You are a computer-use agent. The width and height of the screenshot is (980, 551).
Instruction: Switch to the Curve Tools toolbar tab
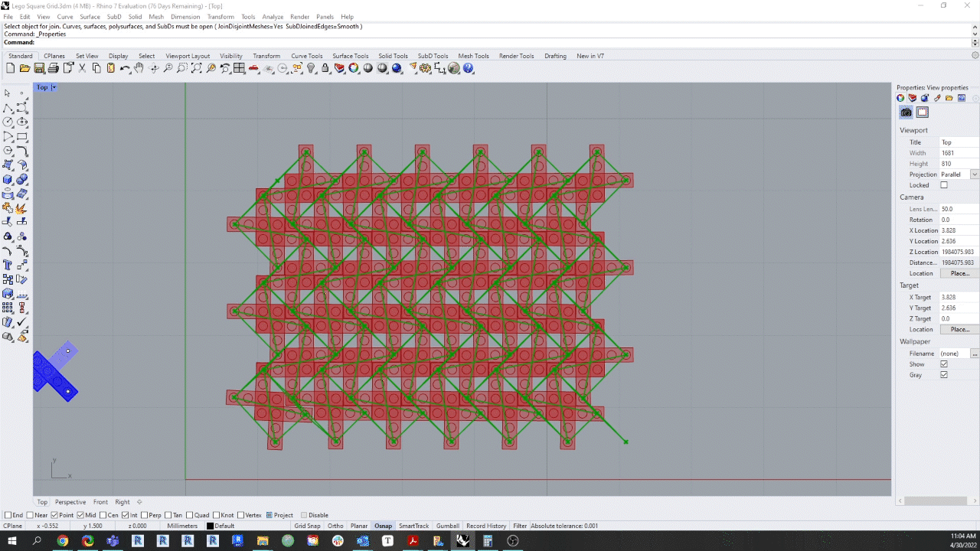pos(307,56)
